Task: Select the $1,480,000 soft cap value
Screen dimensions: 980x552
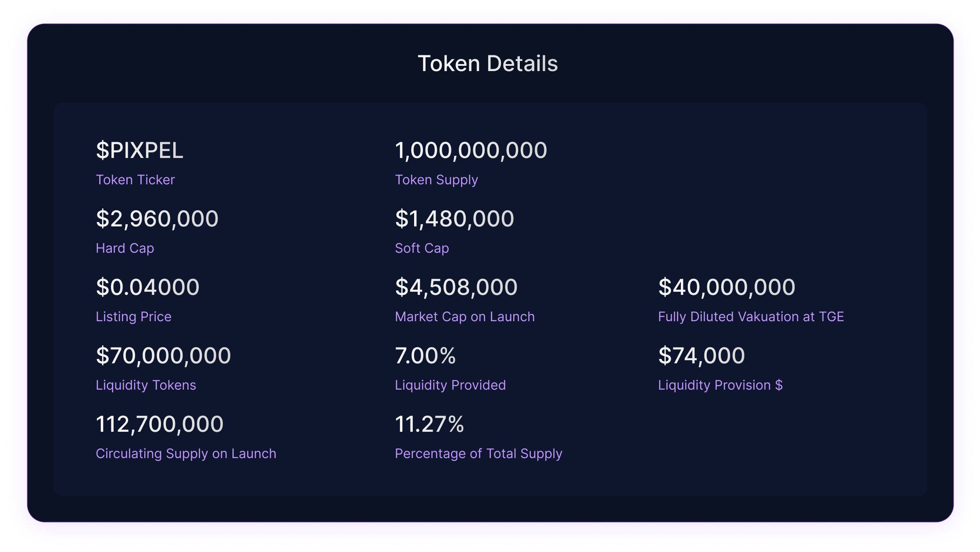Action: coord(454,219)
